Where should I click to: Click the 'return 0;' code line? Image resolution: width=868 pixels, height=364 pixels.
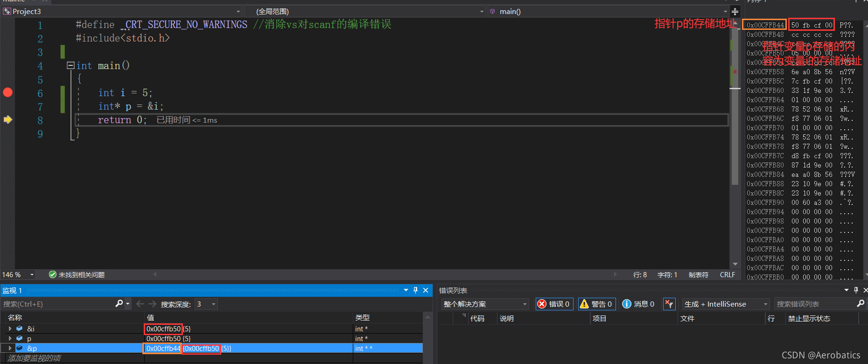pos(122,120)
